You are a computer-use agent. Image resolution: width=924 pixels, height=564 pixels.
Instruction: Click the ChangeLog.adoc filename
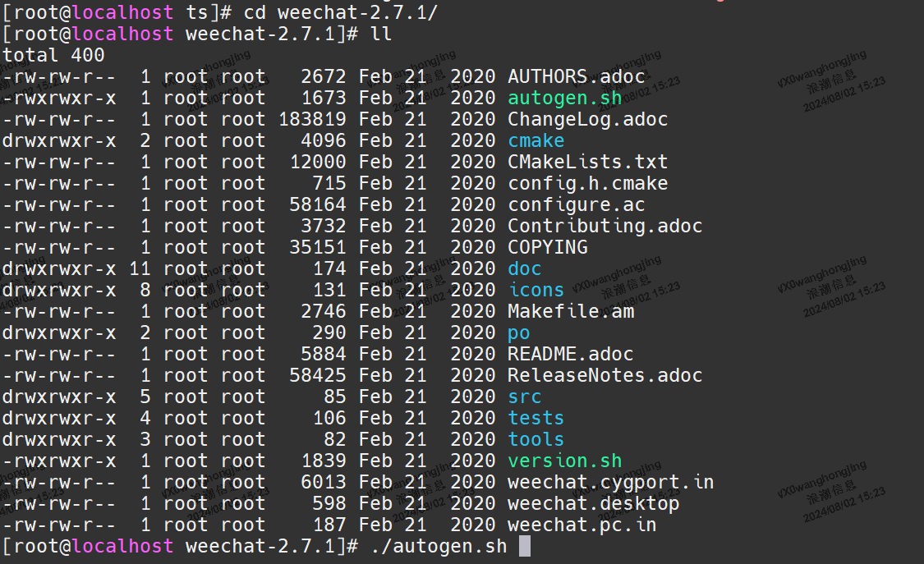(590, 118)
